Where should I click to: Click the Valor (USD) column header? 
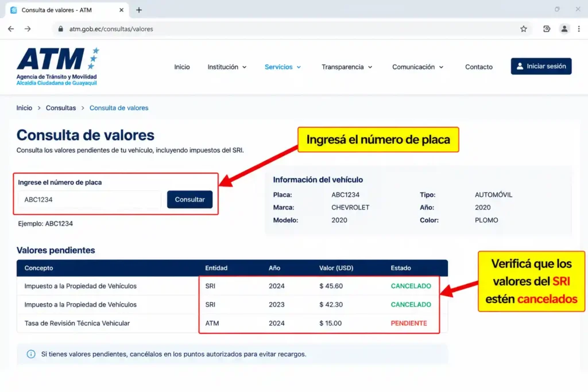336,268
